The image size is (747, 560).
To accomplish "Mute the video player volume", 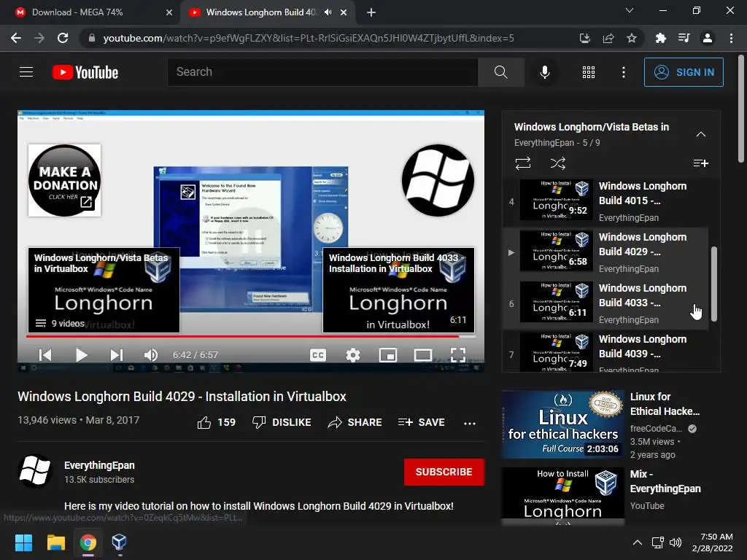I will click(x=150, y=355).
